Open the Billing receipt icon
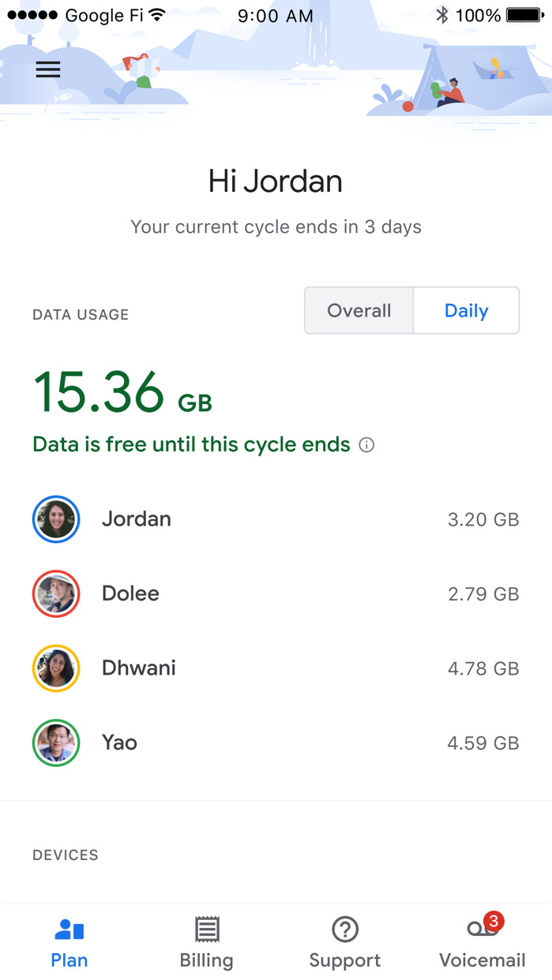This screenshot has height=980, width=552. 207,930
